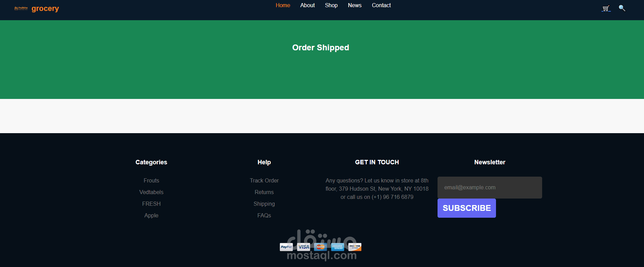Open the Shop menu item
Image resolution: width=644 pixels, height=267 pixels.
pyautogui.click(x=331, y=5)
